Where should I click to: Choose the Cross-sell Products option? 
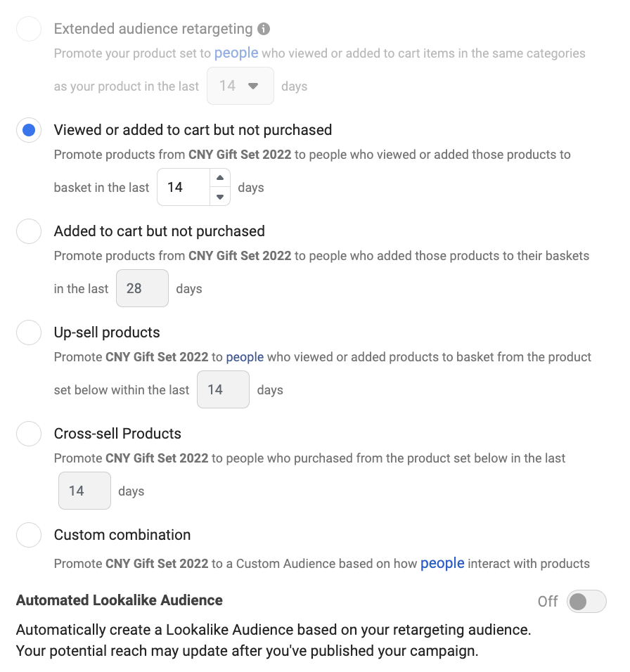click(28, 434)
